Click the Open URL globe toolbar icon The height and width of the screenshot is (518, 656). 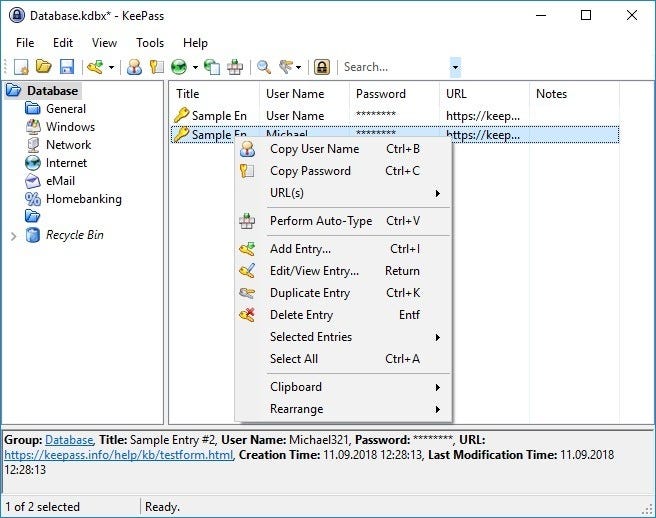click(x=179, y=67)
